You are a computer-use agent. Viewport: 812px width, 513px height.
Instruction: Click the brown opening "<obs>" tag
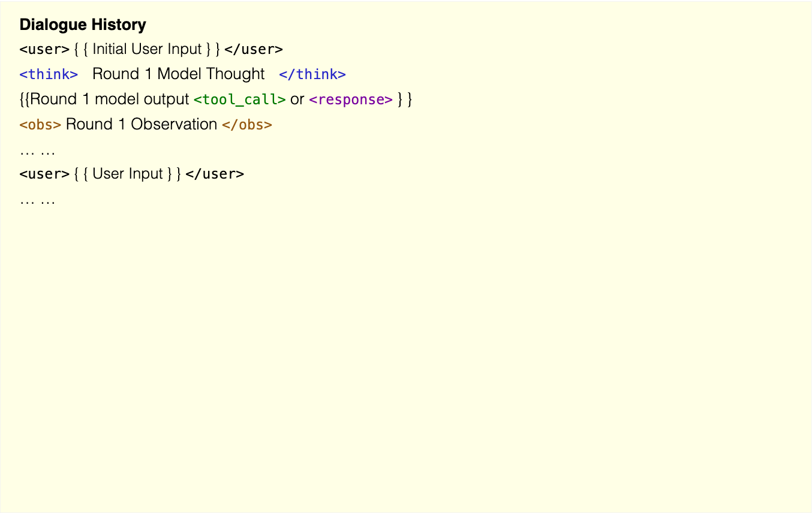(40, 125)
